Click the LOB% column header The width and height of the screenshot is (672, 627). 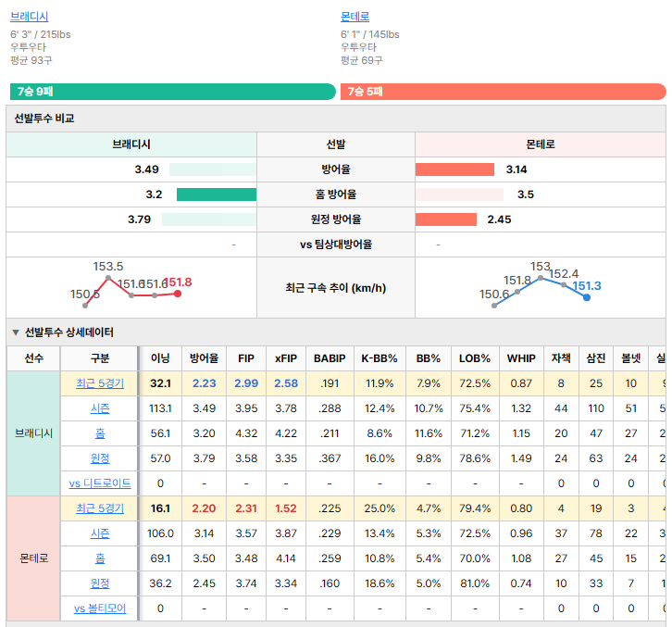[475, 358]
